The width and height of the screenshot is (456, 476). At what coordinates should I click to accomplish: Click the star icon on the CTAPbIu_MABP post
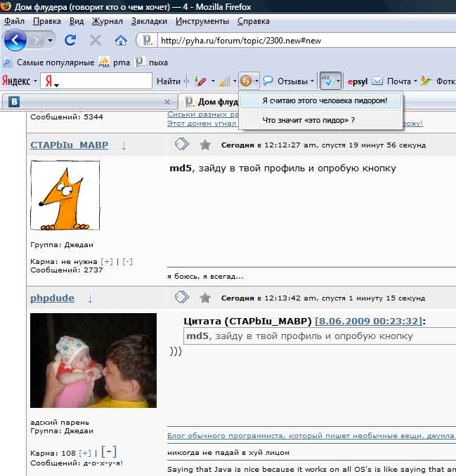[x=205, y=145]
